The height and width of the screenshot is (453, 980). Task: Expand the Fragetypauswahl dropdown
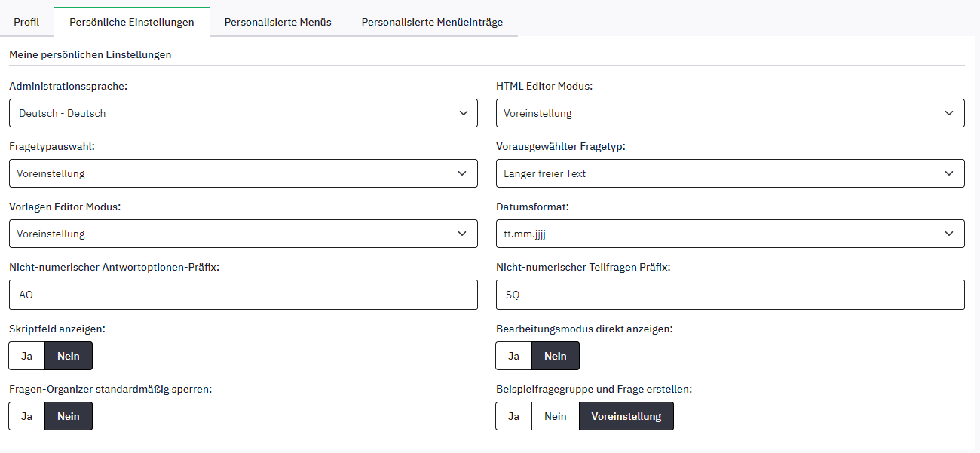pos(243,173)
